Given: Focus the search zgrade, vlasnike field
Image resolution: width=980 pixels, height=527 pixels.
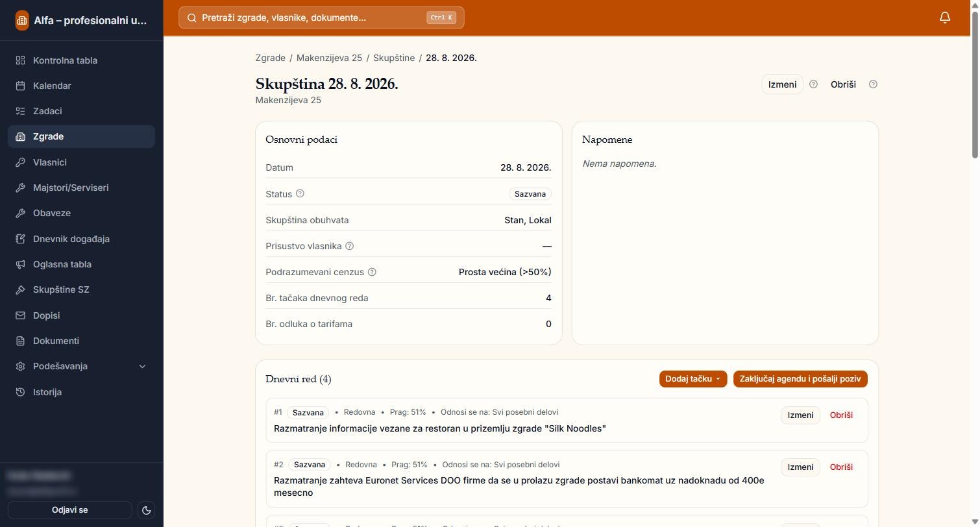Looking at the screenshot, I should 321,18.
